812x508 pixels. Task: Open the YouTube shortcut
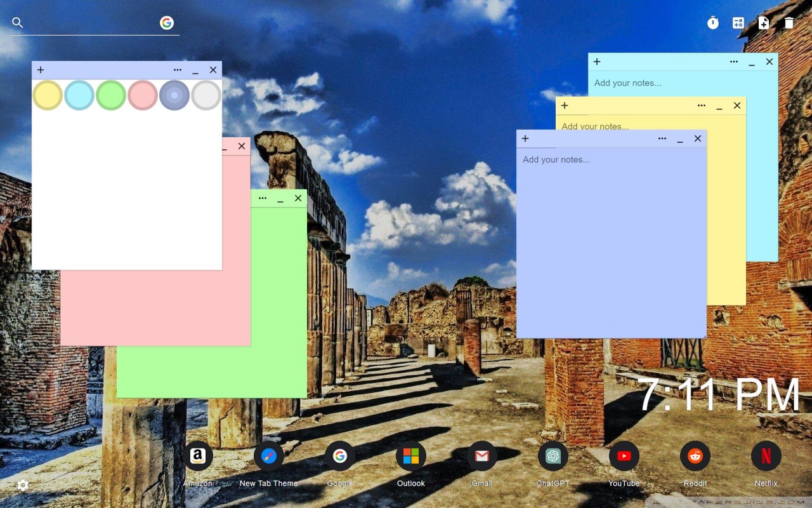624,456
